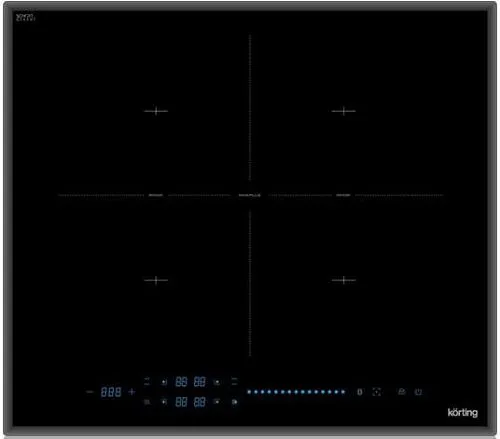Tap the upper-left bridge zone icon
The width and height of the screenshot is (500, 439).
click(x=147, y=382)
